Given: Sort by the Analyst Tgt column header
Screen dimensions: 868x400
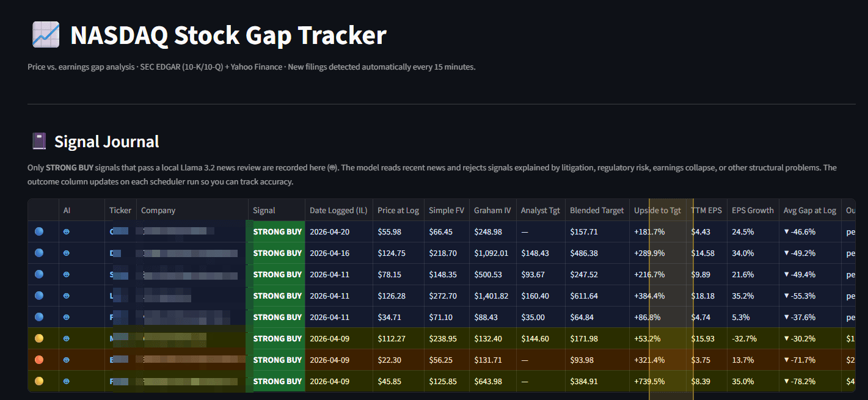Looking at the screenshot, I should (541, 210).
